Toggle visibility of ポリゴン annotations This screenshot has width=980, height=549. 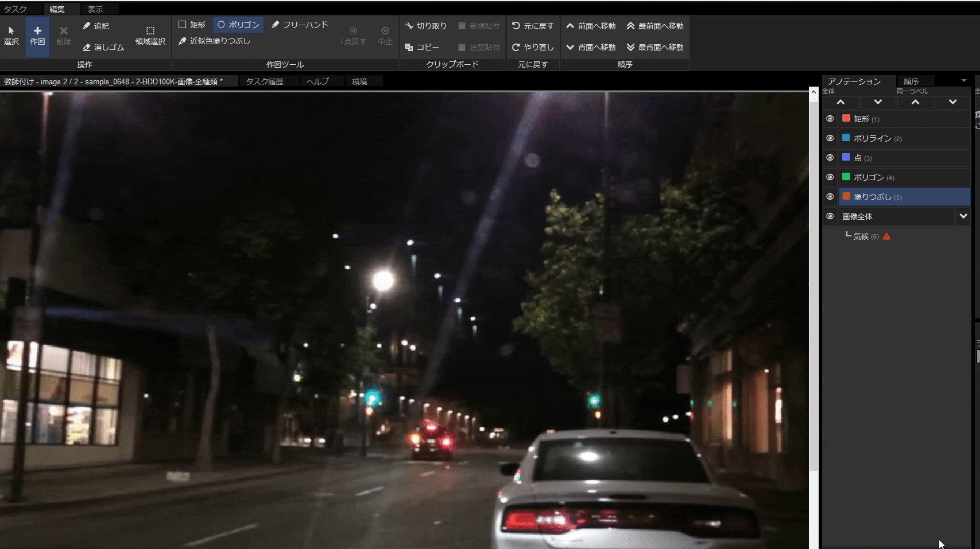click(x=830, y=177)
